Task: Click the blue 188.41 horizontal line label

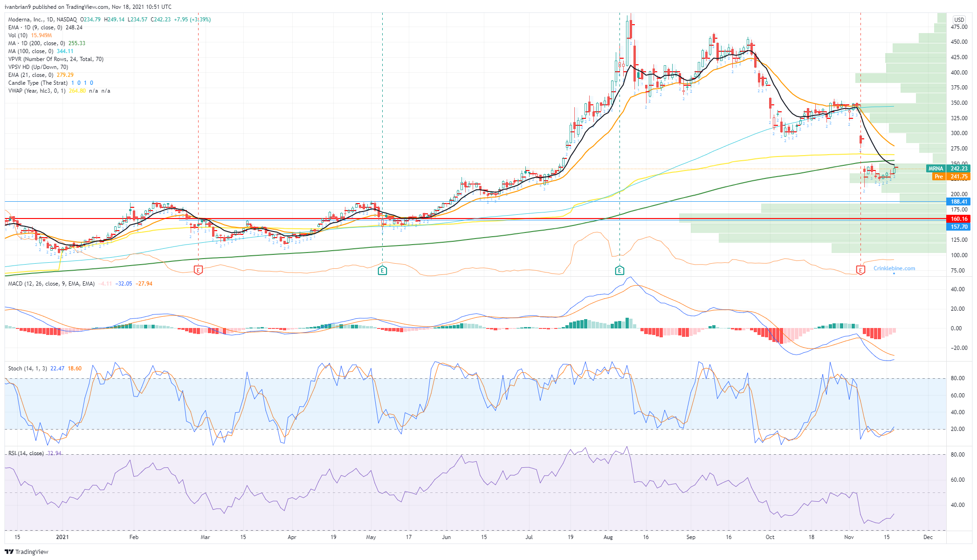Action: coord(958,202)
